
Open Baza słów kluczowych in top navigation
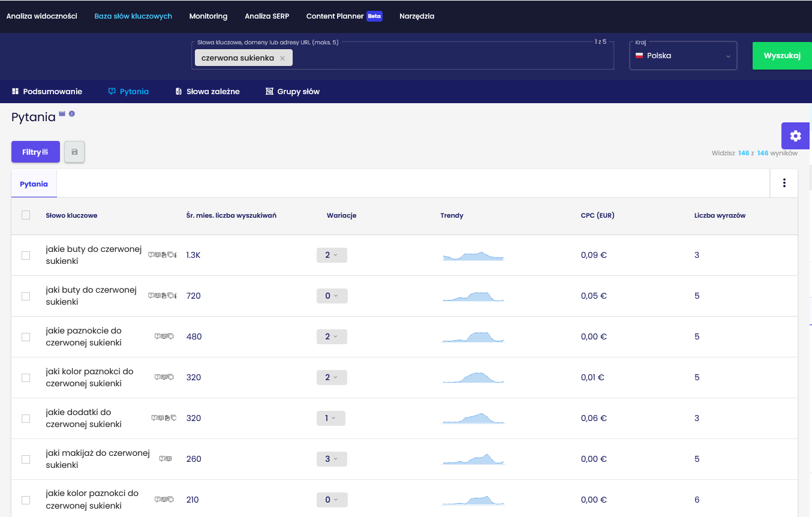(x=133, y=16)
